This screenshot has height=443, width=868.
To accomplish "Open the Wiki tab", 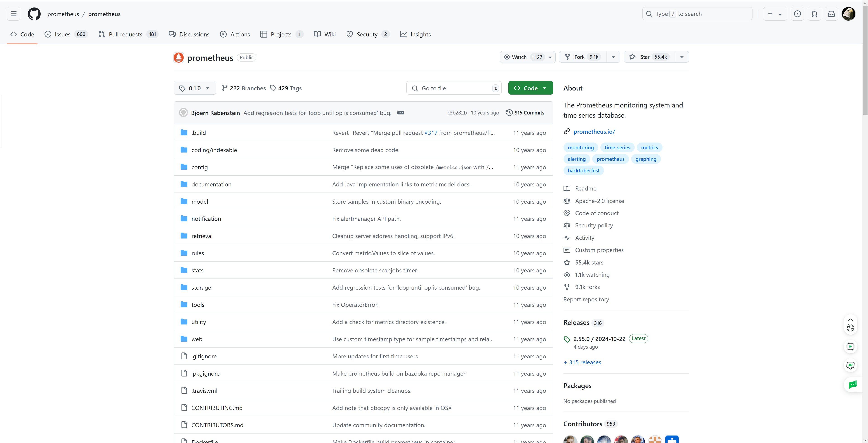I will click(x=325, y=34).
